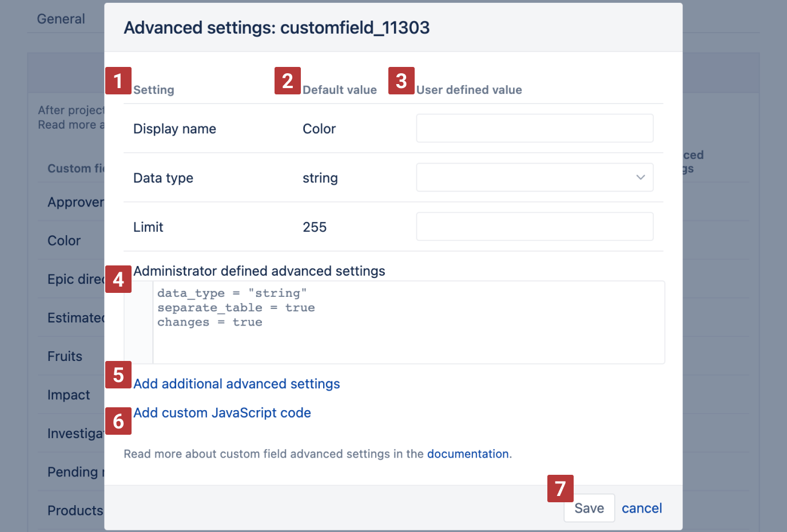Click Add additional advanced settings
This screenshot has height=532, width=787.
[236, 383]
